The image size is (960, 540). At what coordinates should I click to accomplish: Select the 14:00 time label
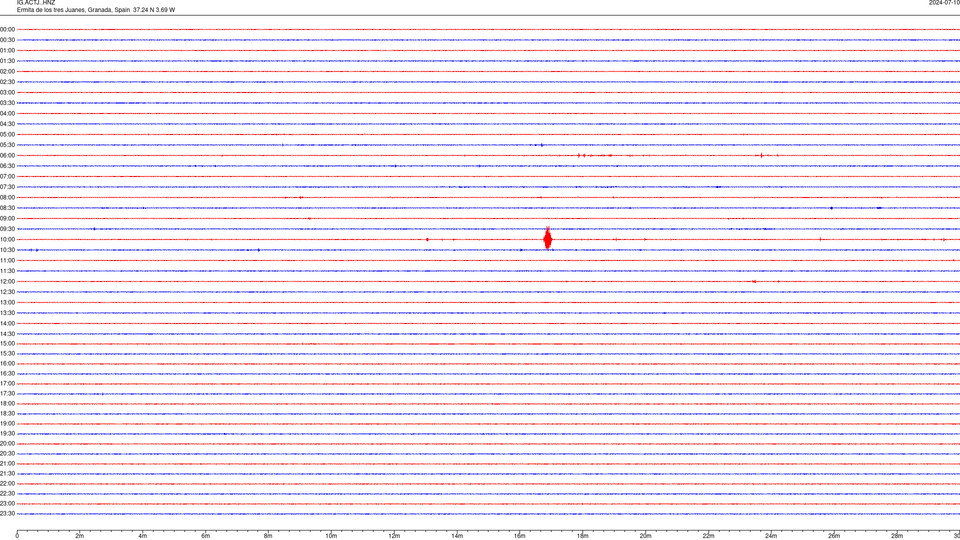7,323
